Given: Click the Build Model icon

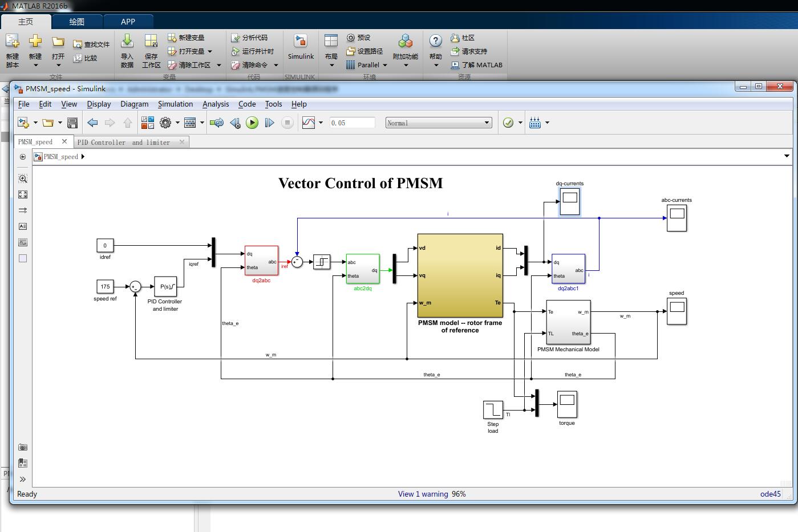Looking at the screenshot, I should click(535, 123).
